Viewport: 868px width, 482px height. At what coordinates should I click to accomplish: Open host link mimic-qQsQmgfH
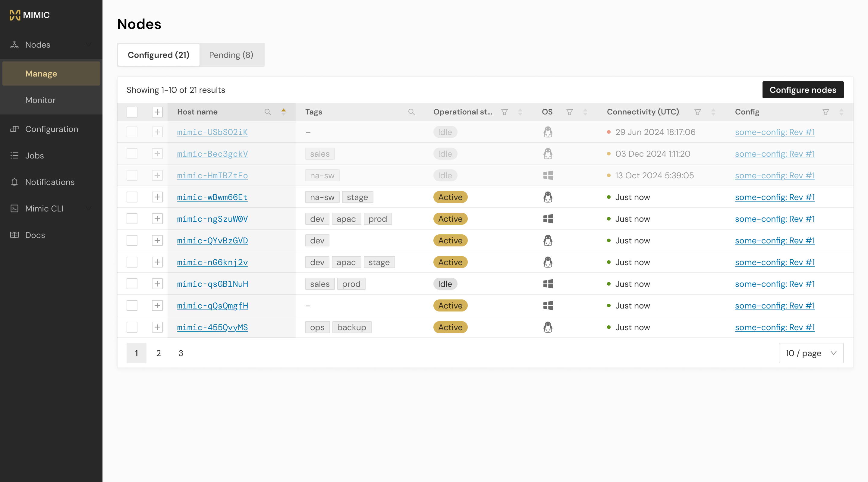coord(212,305)
